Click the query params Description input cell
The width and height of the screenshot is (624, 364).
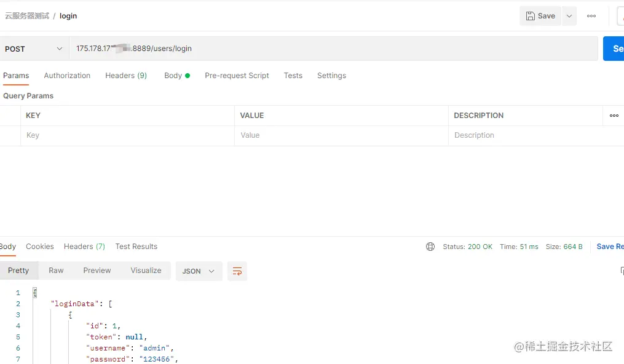point(536,135)
